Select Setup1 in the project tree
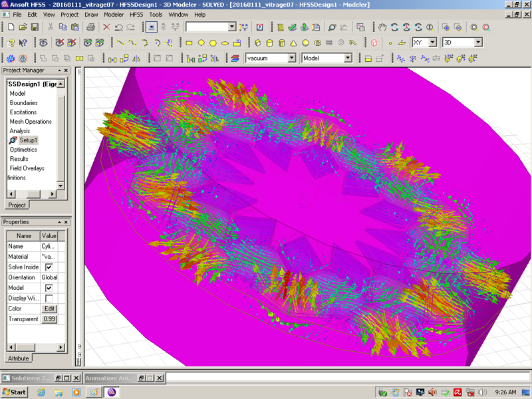The image size is (532, 399). 29,140
